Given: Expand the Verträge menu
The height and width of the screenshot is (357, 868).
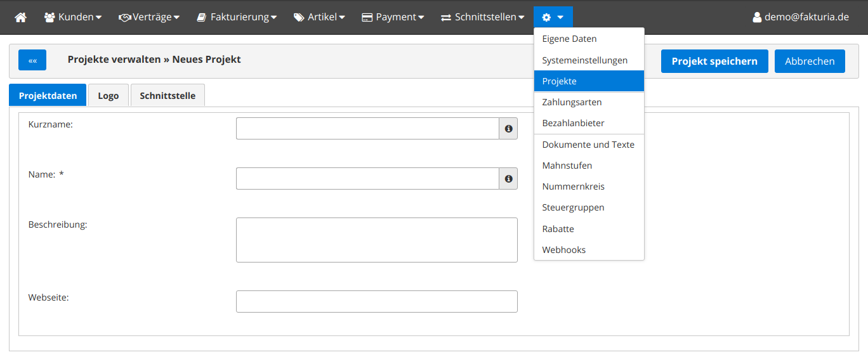Looking at the screenshot, I should click(149, 17).
